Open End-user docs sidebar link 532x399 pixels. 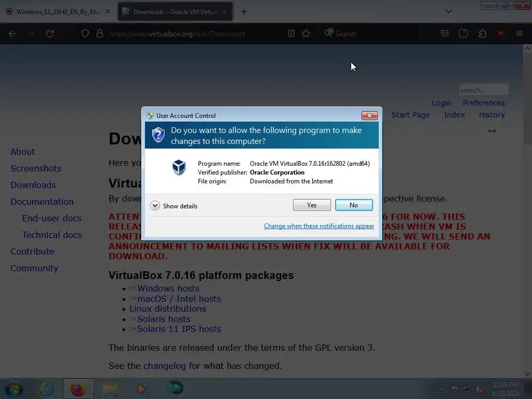click(51, 218)
